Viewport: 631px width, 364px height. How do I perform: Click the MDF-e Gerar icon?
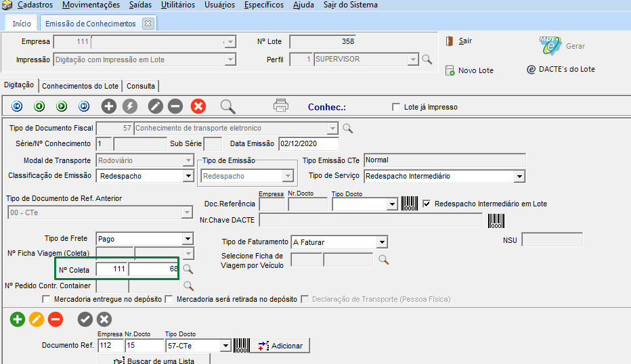click(x=550, y=46)
